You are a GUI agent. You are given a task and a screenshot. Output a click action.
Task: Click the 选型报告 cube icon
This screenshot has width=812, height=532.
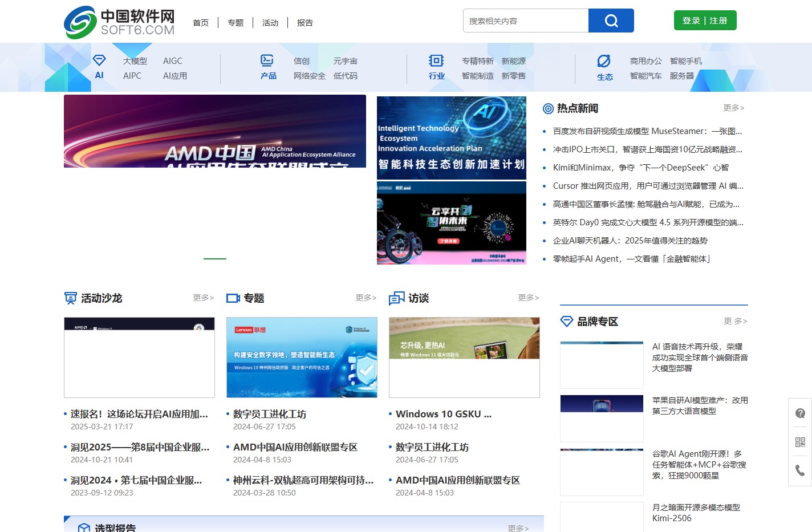pyautogui.click(x=84, y=528)
